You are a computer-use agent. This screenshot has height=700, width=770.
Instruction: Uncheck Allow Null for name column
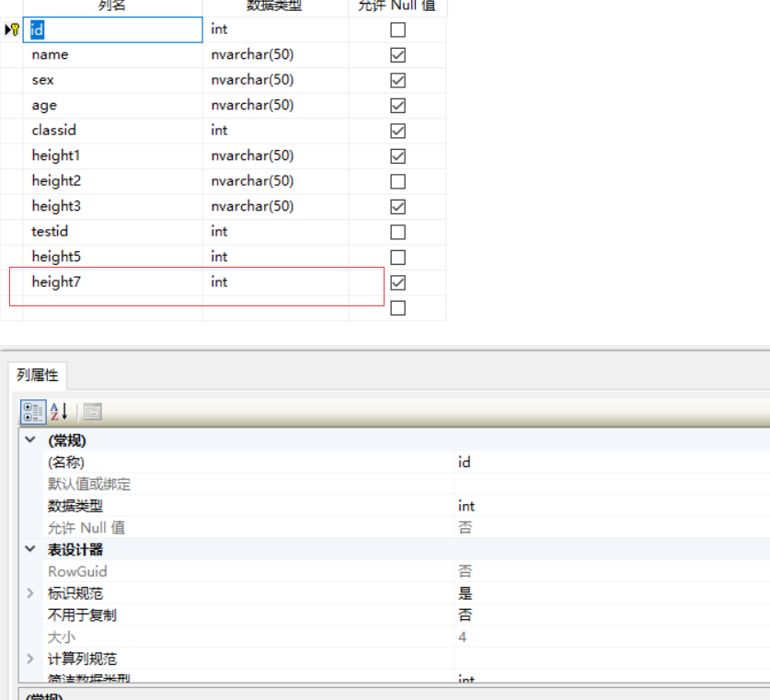point(397,54)
